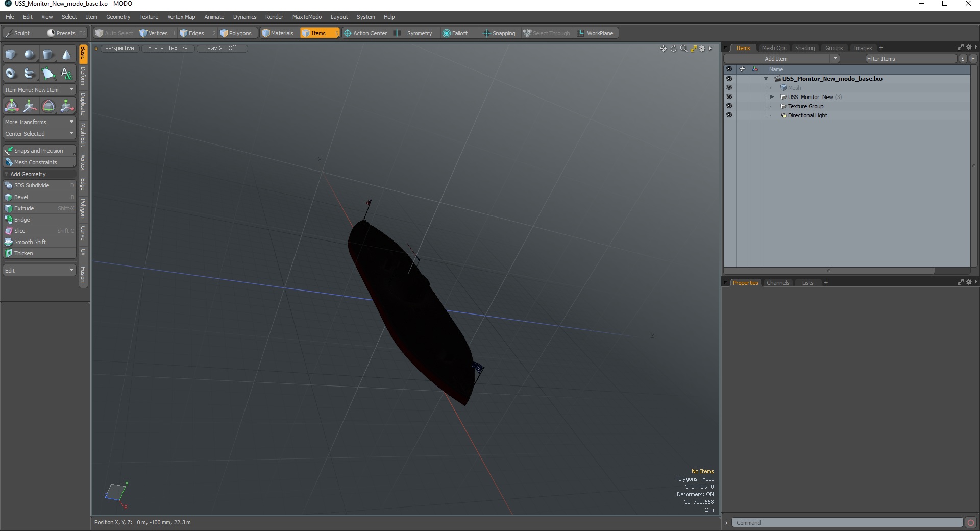Expand the USS_Monitor_New group
This screenshot has width=980, height=531.
[x=772, y=97]
